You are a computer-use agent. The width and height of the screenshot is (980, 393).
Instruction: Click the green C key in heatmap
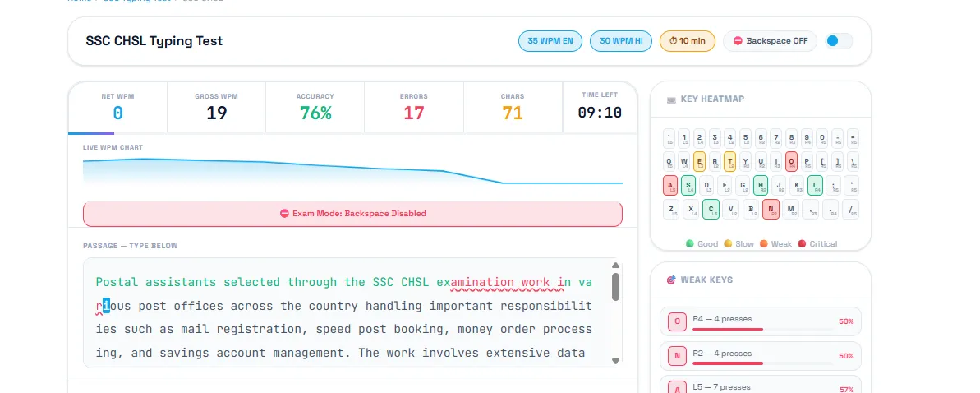[711, 210]
